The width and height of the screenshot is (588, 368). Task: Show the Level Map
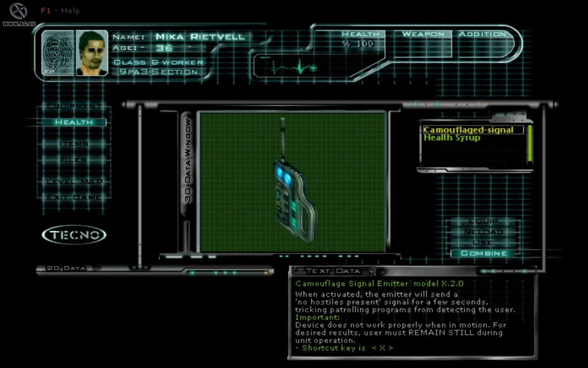click(x=74, y=182)
